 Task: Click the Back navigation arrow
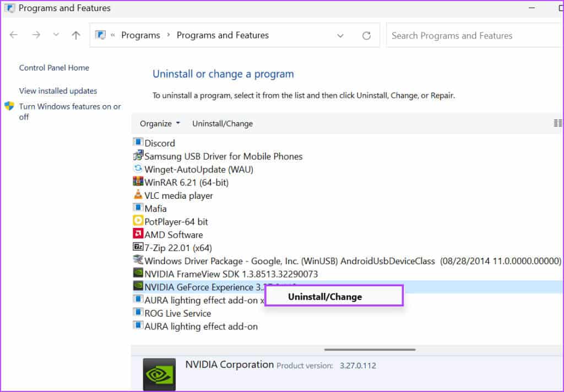tap(14, 35)
